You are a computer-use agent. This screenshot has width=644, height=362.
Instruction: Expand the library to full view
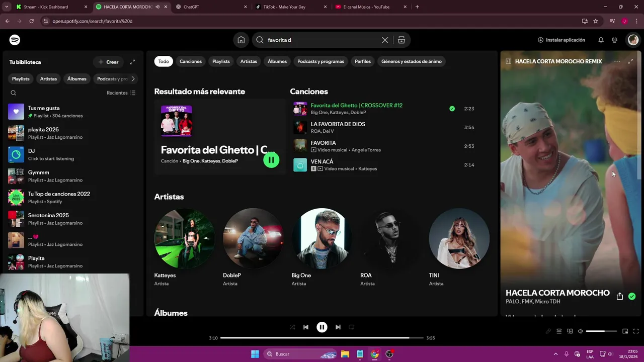tap(132, 62)
